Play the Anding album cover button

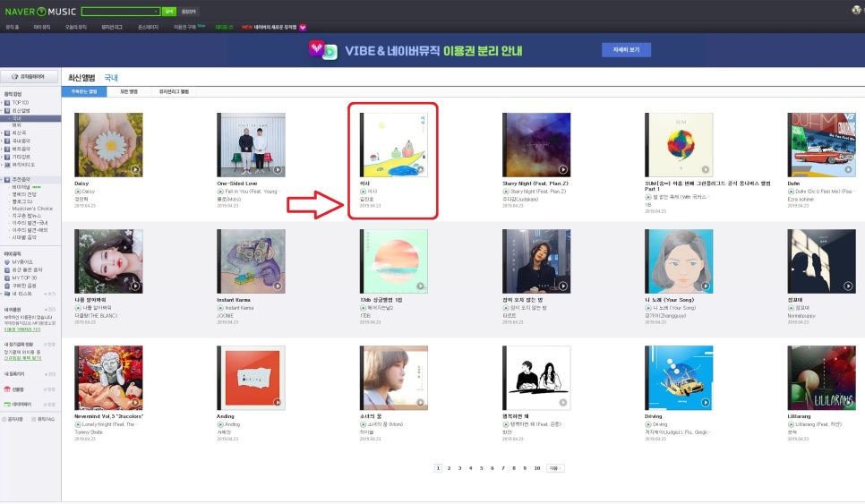[x=278, y=403]
